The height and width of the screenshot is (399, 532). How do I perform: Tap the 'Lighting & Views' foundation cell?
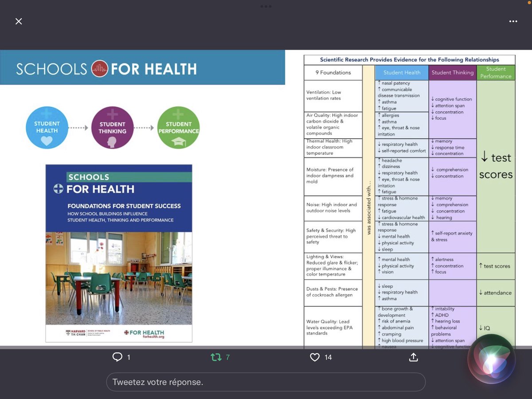pyautogui.click(x=333, y=266)
